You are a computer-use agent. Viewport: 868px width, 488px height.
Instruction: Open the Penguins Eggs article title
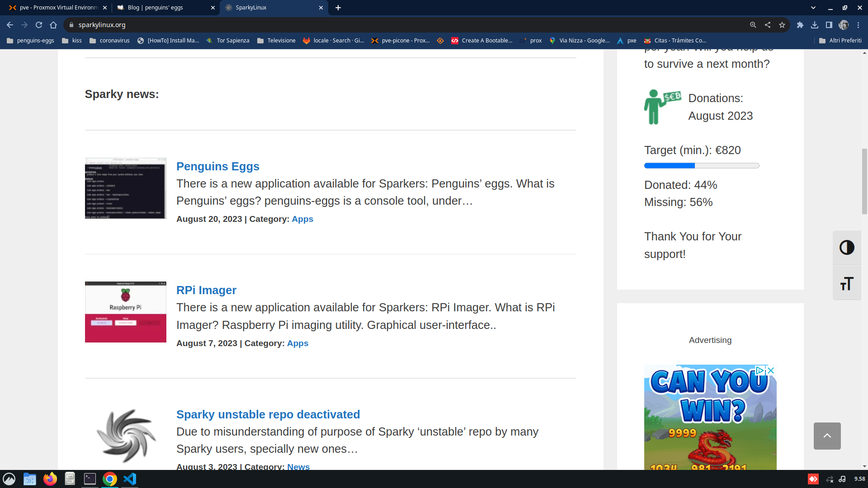(x=217, y=166)
